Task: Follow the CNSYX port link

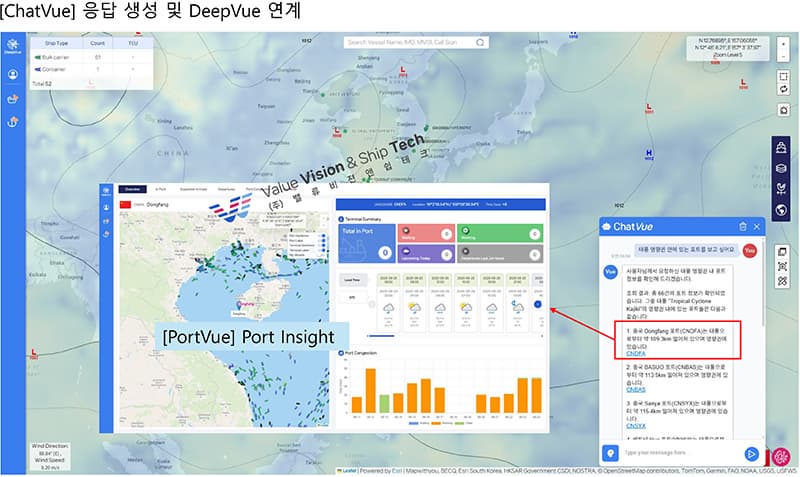Action: pyautogui.click(x=636, y=426)
